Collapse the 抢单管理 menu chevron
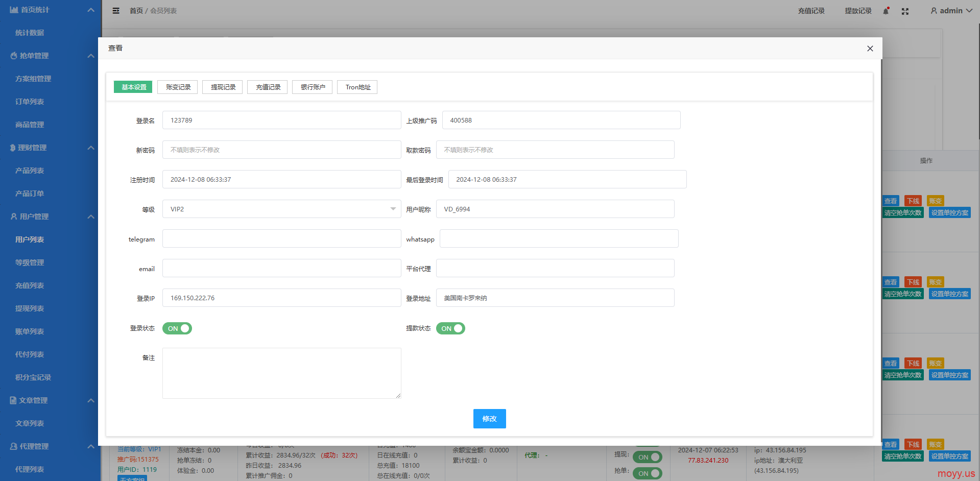 tap(91, 56)
